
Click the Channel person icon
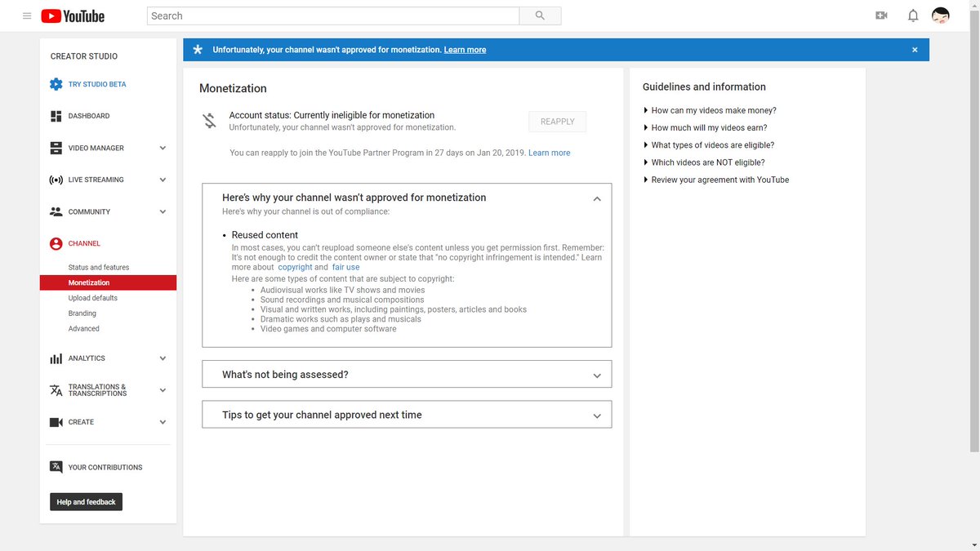point(56,243)
